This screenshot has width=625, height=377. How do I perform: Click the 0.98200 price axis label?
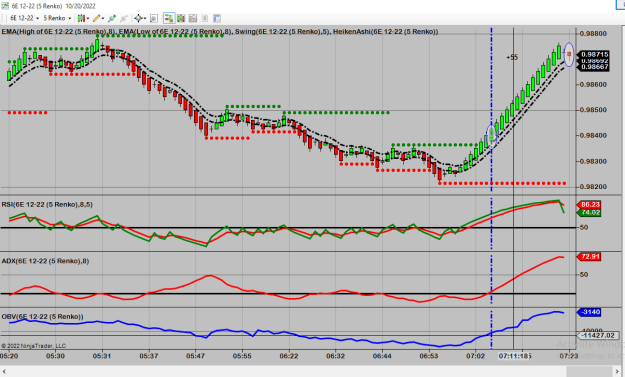[x=593, y=187]
